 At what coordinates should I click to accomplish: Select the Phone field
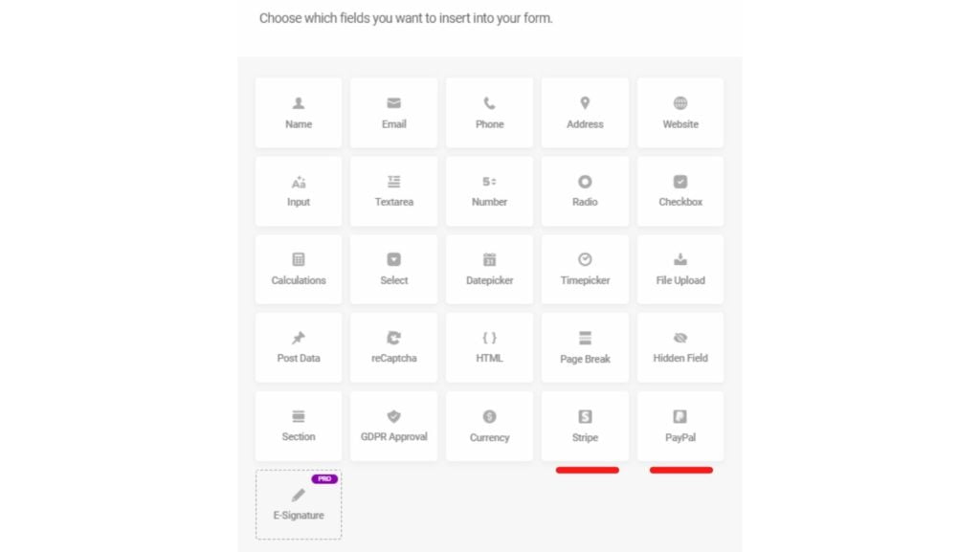(489, 112)
